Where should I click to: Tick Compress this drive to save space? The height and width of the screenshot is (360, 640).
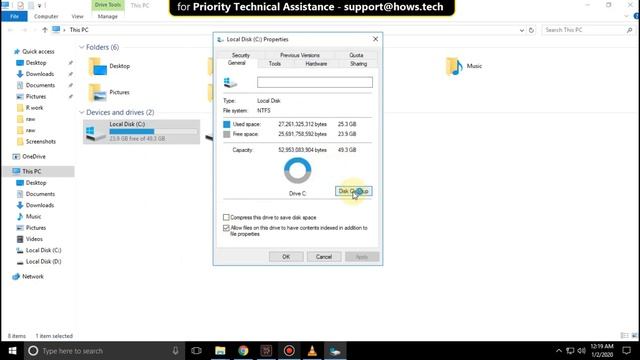(226, 217)
